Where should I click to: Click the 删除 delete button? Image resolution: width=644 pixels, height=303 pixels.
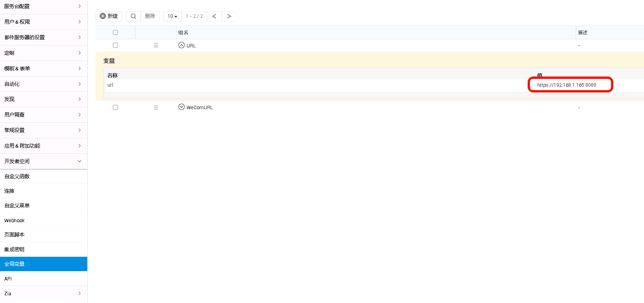pyautogui.click(x=150, y=16)
